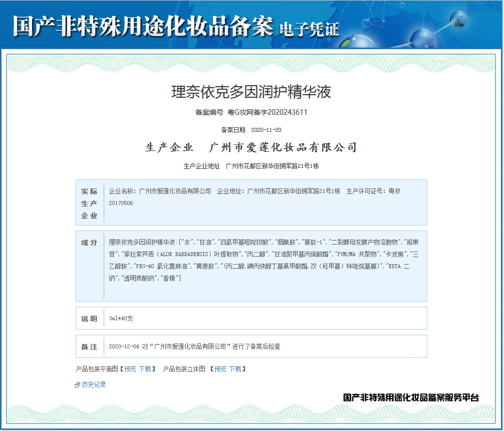This screenshot has height=431, width=504.
Task: Click the 实际生产企业 section label
Action: click(89, 203)
